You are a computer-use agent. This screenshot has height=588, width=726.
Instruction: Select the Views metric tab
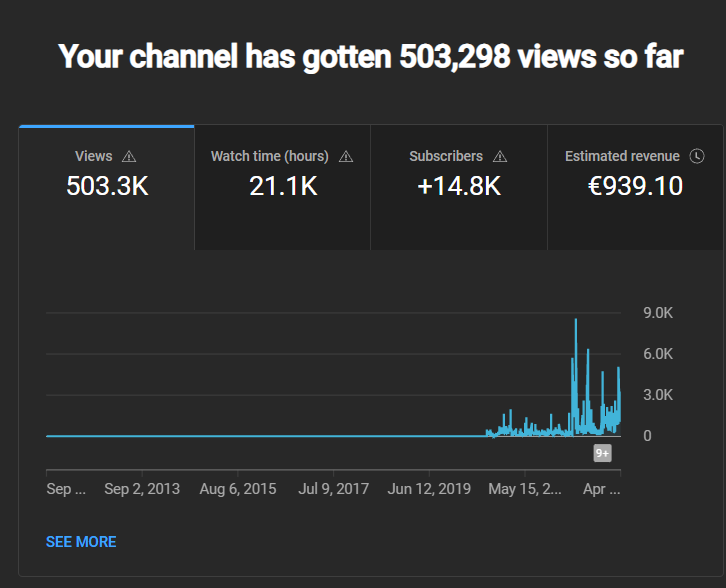106,188
